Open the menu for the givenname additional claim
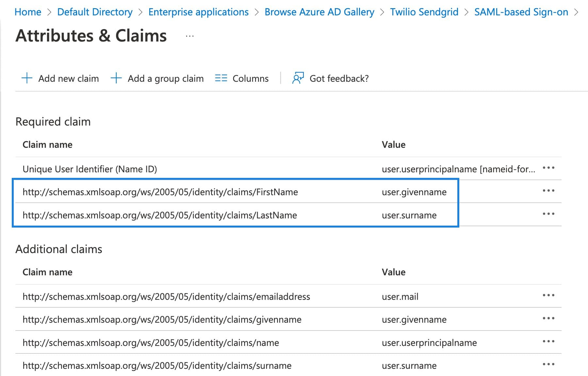 click(548, 318)
